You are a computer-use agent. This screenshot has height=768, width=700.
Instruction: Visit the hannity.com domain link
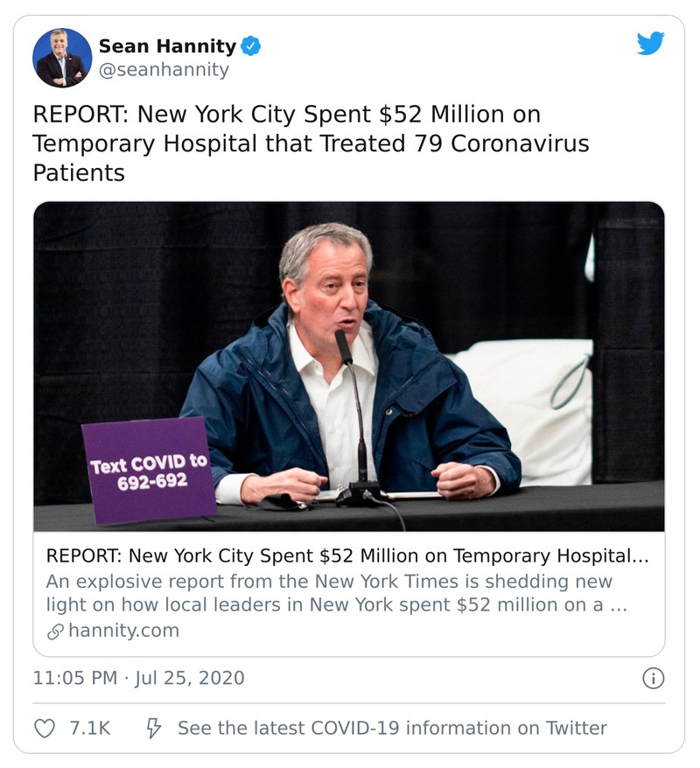coord(122,631)
